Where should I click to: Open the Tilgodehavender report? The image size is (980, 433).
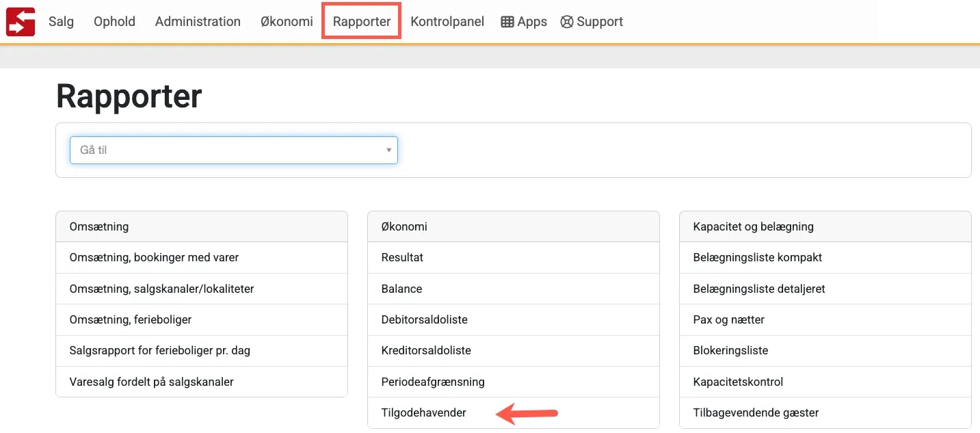[514, 412]
